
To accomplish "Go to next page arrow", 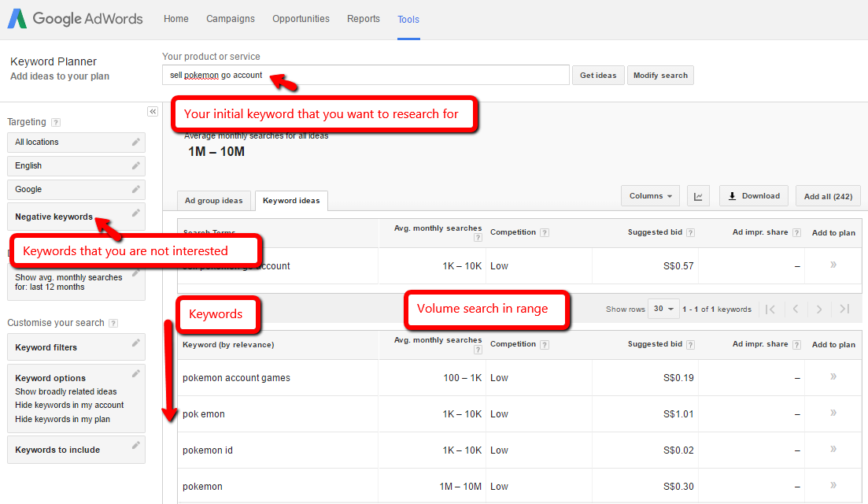I will pyautogui.click(x=819, y=309).
